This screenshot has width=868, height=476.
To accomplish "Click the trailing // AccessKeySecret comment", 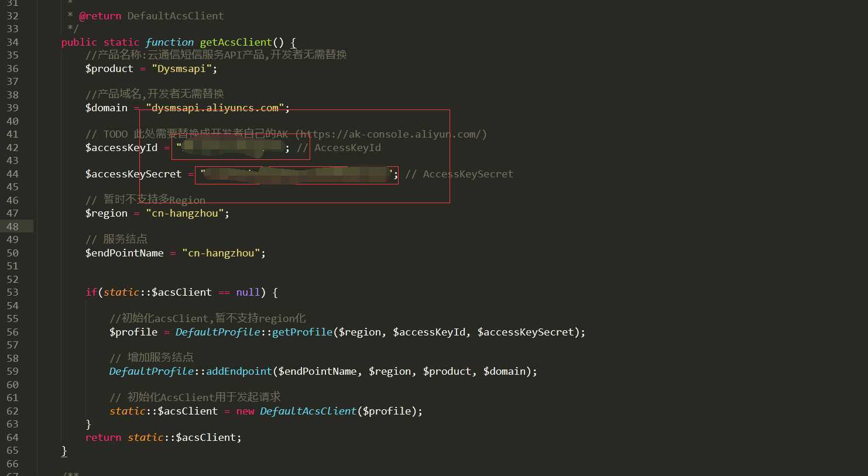I will click(x=459, y=174).
